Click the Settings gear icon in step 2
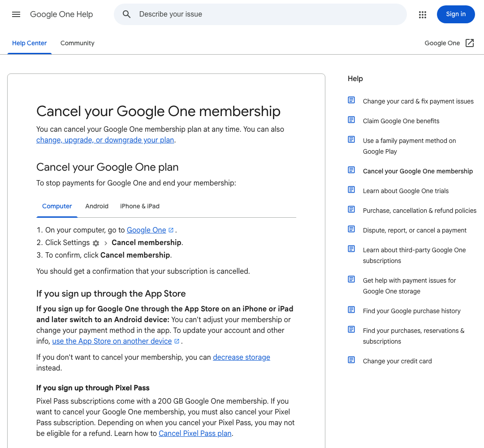484x448 pixels. pos(96,243)
